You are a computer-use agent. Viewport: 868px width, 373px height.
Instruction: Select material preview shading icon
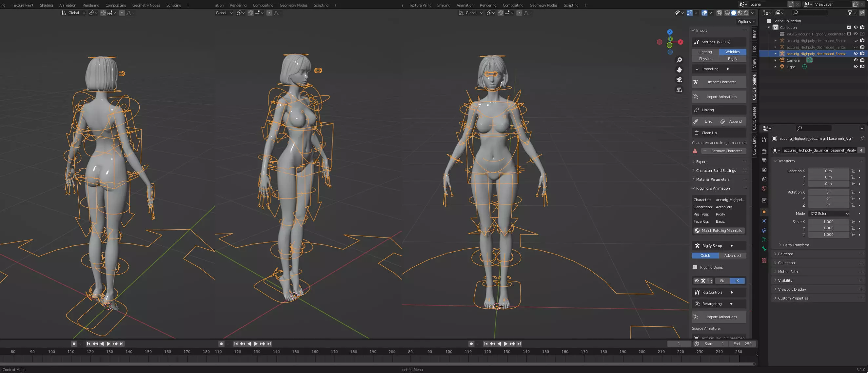740,13
